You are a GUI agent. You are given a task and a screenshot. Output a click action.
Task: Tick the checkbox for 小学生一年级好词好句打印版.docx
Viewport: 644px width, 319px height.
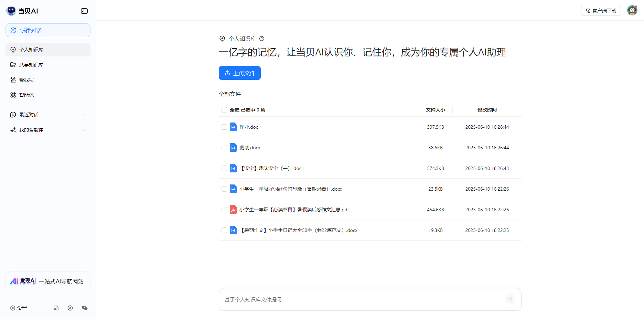pyautogui.click(x=224, y=189)
